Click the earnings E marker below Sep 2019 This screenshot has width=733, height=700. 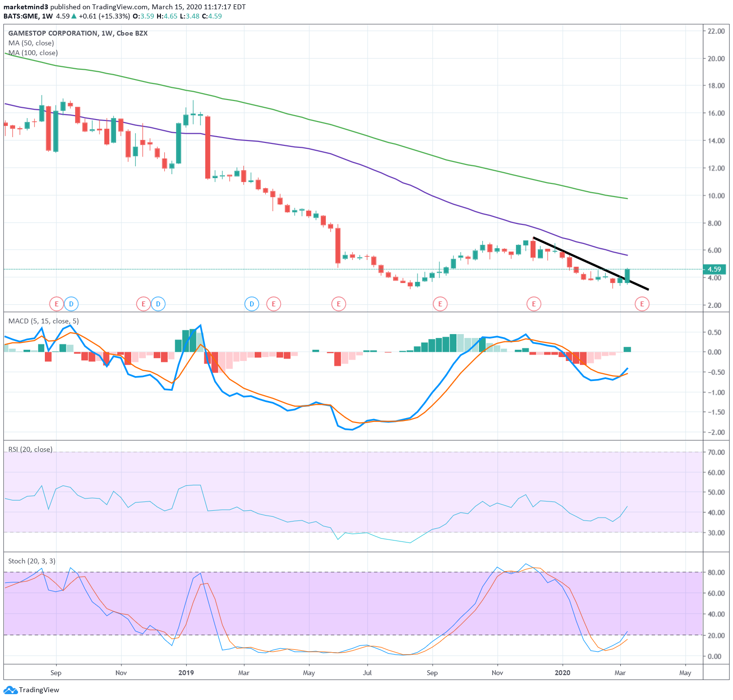coord(440,304)
